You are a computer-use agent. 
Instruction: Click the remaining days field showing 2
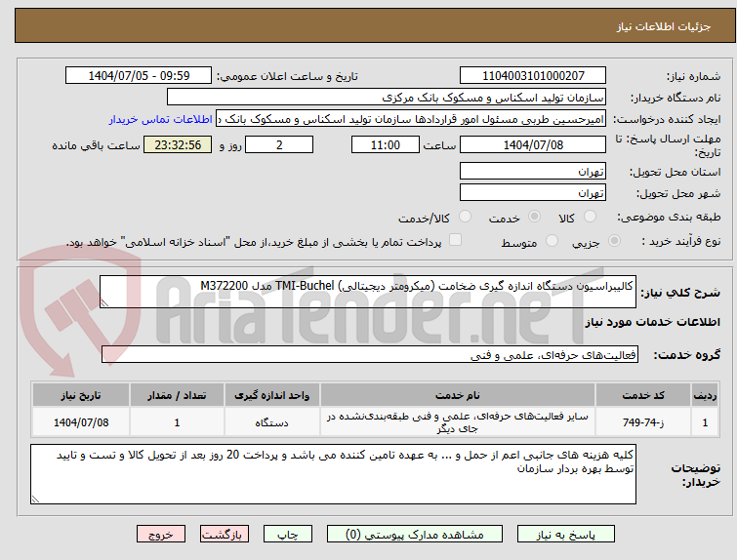(x=279, y=144)
